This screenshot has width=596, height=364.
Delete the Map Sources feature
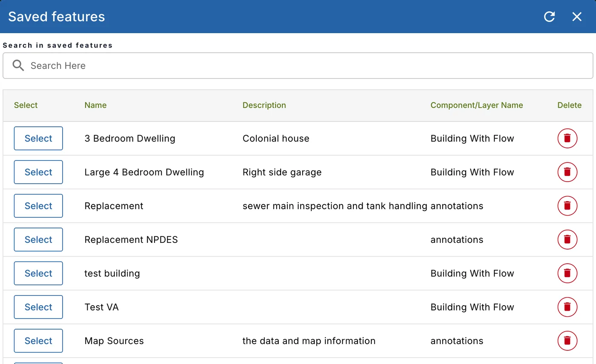click(x=567, y=341)
